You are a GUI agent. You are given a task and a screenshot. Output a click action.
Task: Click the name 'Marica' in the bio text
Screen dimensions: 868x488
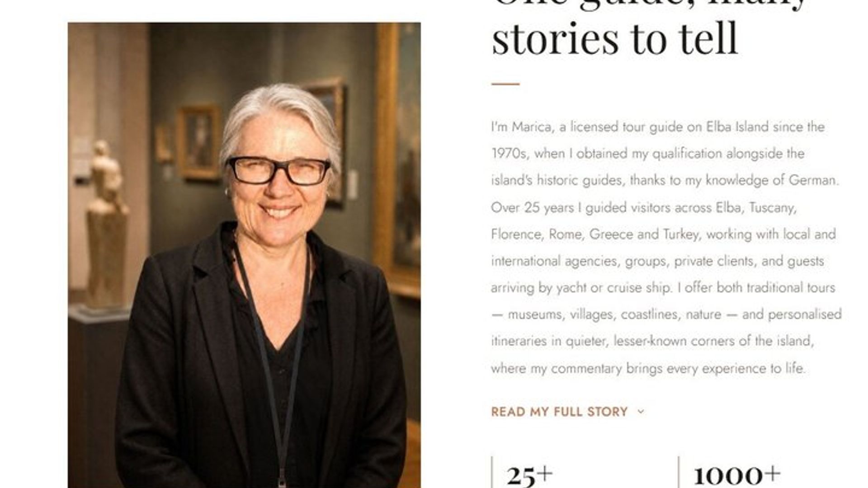click(x=531, y=127)
